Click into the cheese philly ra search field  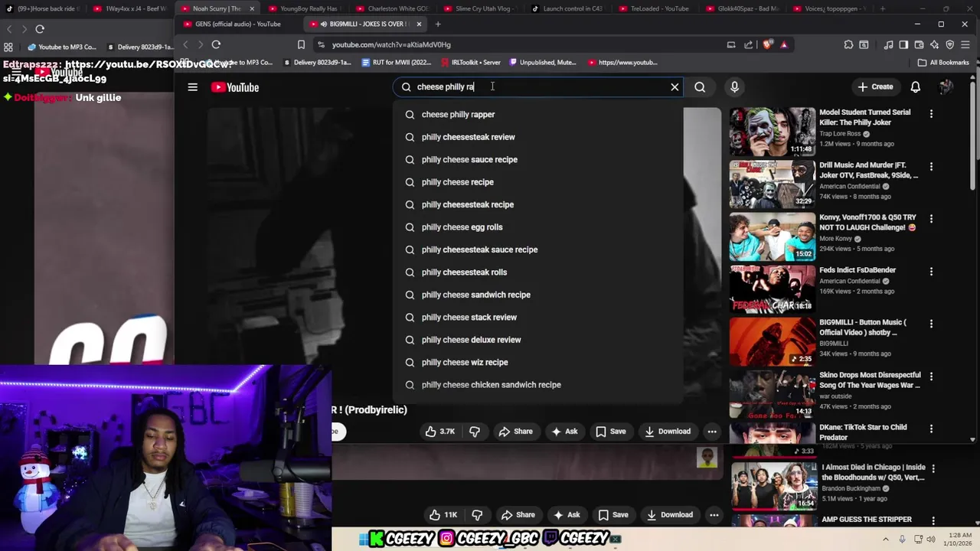point(538,87)
